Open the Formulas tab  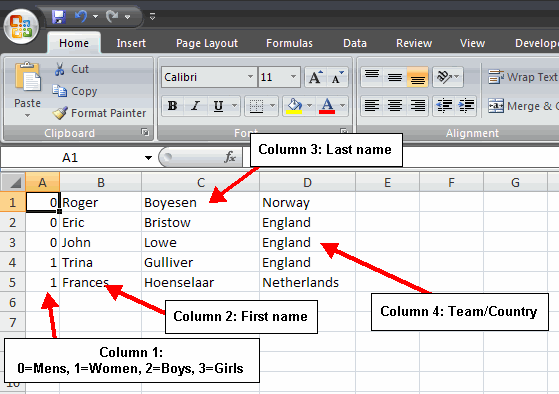[289, 43]
